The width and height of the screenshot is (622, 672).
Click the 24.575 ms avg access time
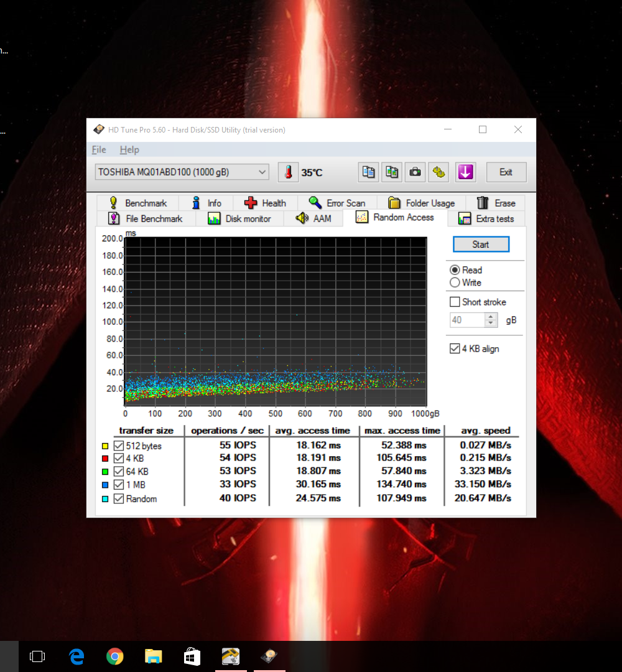[318, 498]
